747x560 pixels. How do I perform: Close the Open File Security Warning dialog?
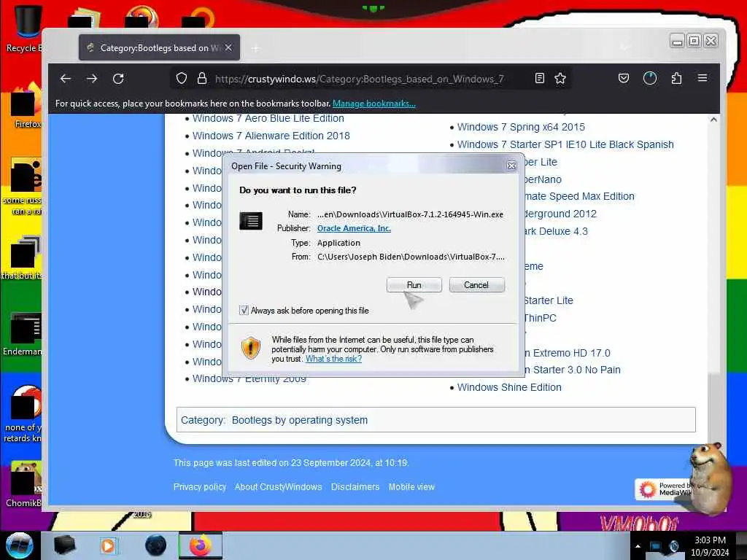511,166
